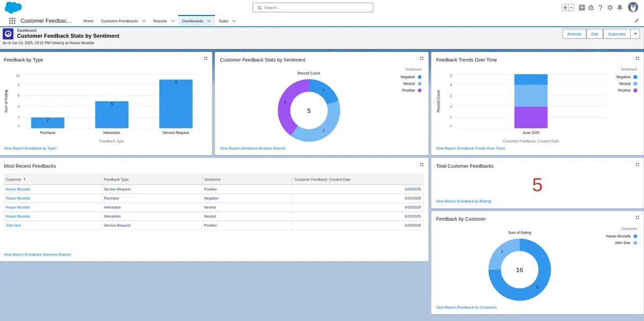Viewport: 644px width, 321px height.
Task: Select the Dashboards tab
Action: pyautogui.click(x=193, y=21)
